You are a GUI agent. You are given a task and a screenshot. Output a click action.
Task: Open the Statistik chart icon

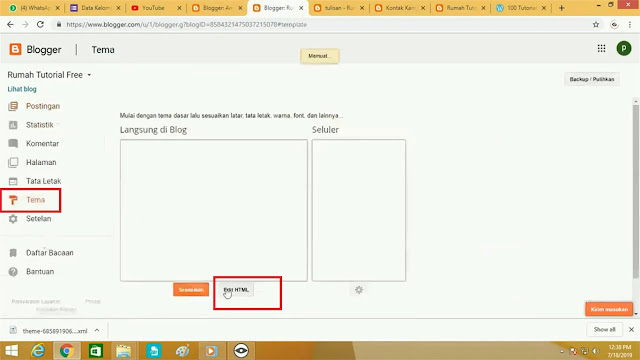point(13,125)
